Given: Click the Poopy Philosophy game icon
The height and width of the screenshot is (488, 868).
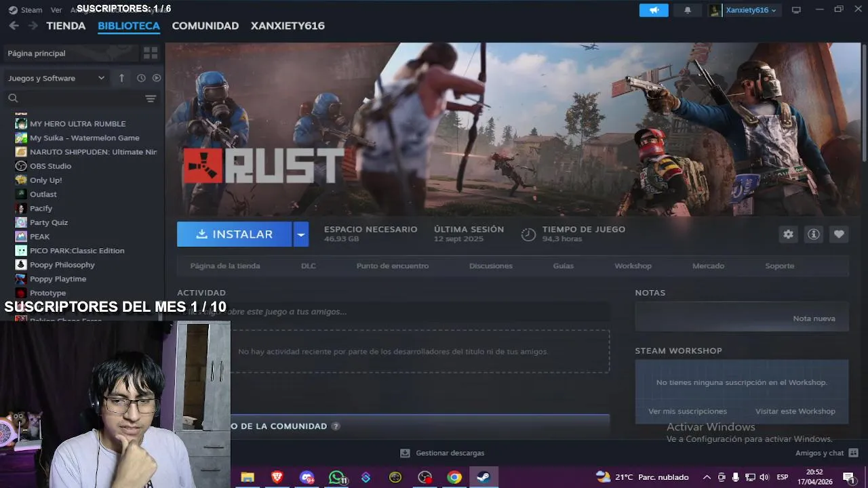Looking at the screenshot, I should [x=21, y=265].
